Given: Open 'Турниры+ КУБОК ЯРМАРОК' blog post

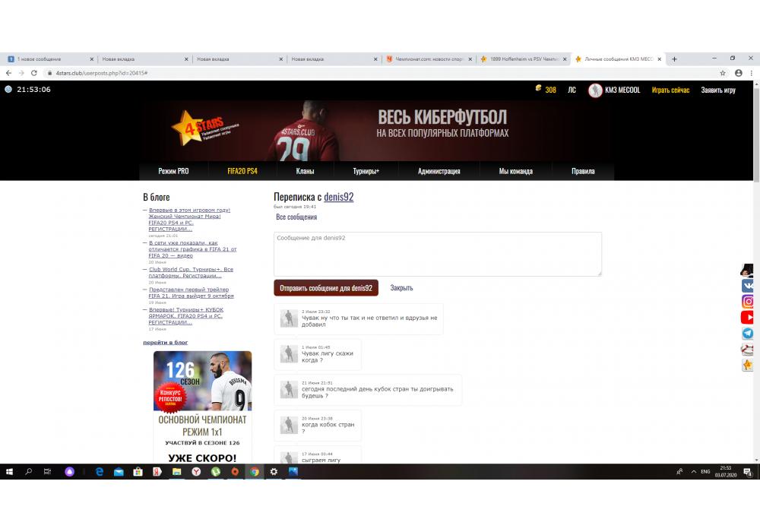Looking at the screenshot, I should (185, 316).
